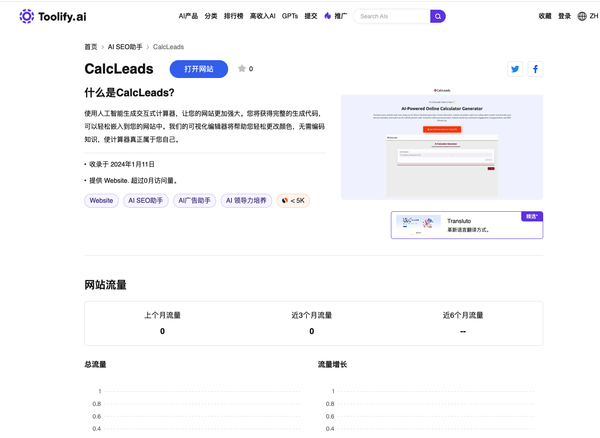Click the star favorite icon
Viewport: 600px width, 438px height.
click(241, 68)
